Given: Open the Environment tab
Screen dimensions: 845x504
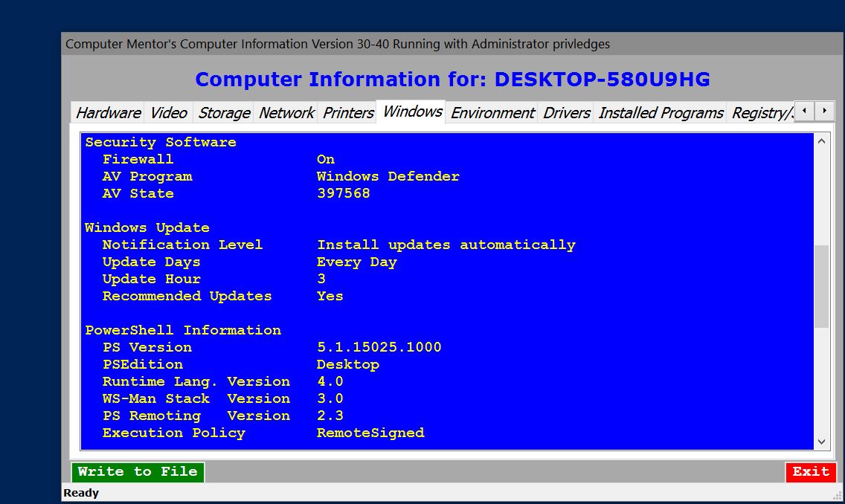Looking at the screenshot, I should pos(492,113).
